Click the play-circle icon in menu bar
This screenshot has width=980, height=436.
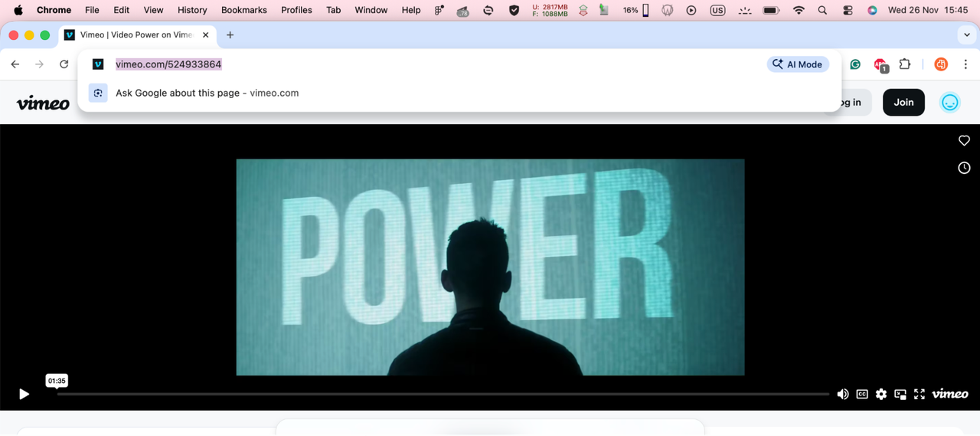pyautogui.click(x=691, y=10)
